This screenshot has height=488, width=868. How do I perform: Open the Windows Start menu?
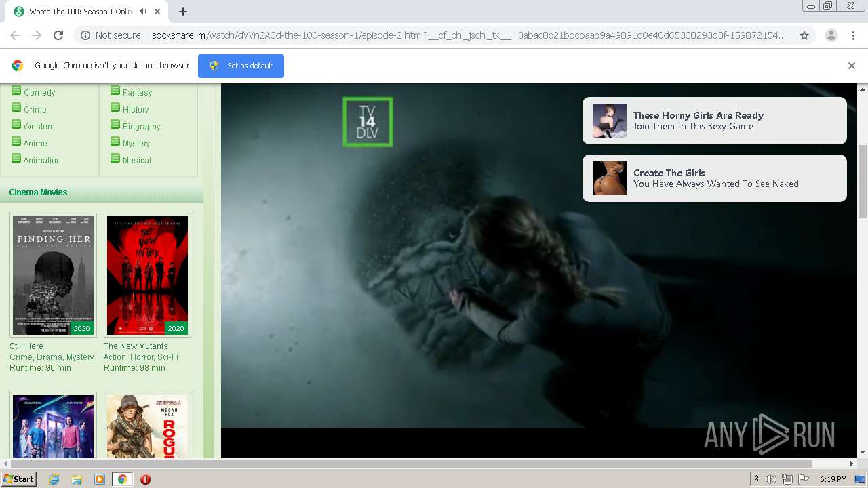coord(18,479)
